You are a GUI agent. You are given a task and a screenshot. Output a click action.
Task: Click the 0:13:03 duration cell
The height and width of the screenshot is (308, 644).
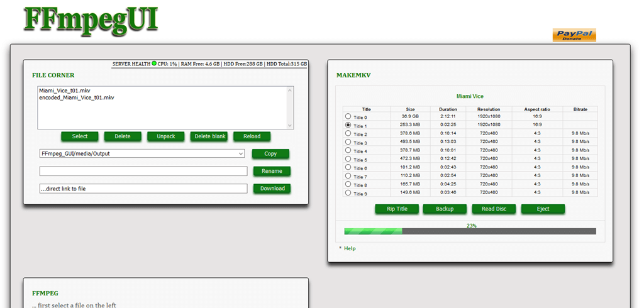448,141
